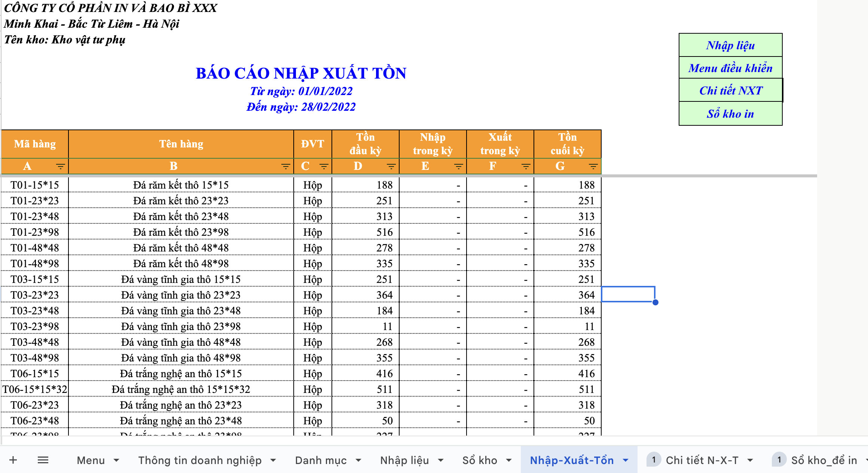The image size is (868, 473).
Task: Click the Nhập liệu green button
Action: click(x=730, y=45)
